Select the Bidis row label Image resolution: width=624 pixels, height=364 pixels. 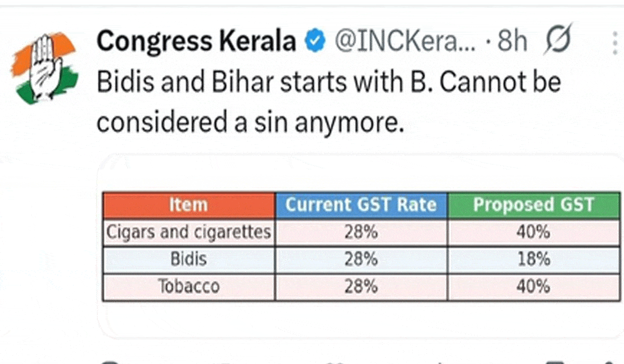(x=188, y=259)
